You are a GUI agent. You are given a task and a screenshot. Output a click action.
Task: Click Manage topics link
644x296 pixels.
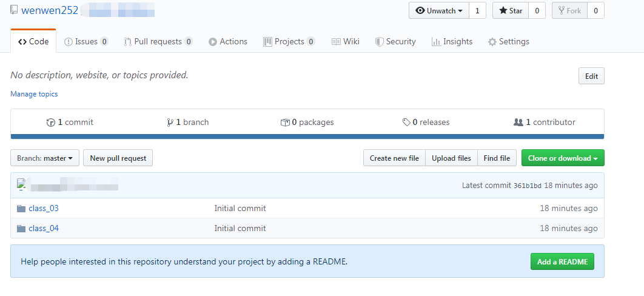(34, 94)
